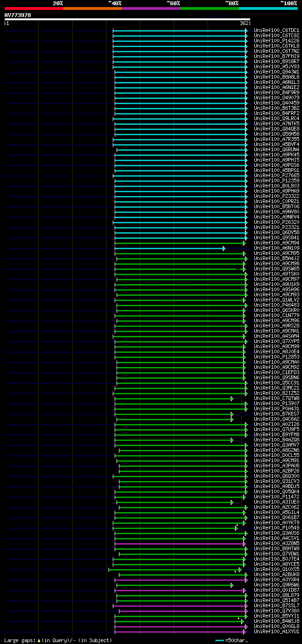Click the green ~80% legend color segment
The width and height of the screenshot is (302, 644).
[209, 8]
